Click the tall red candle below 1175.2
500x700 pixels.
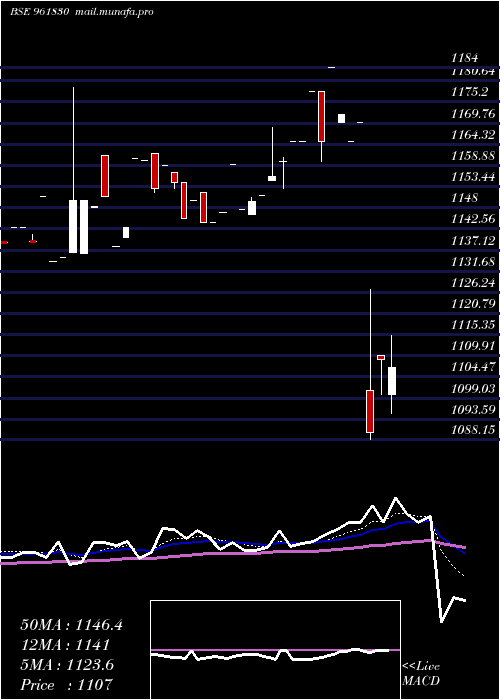(x=321, y=117)
